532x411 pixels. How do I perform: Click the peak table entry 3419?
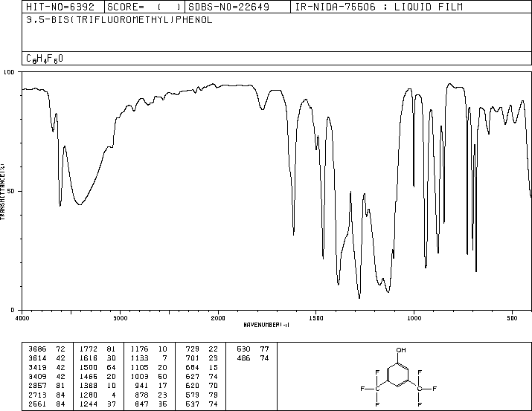(x=37, y=367)
